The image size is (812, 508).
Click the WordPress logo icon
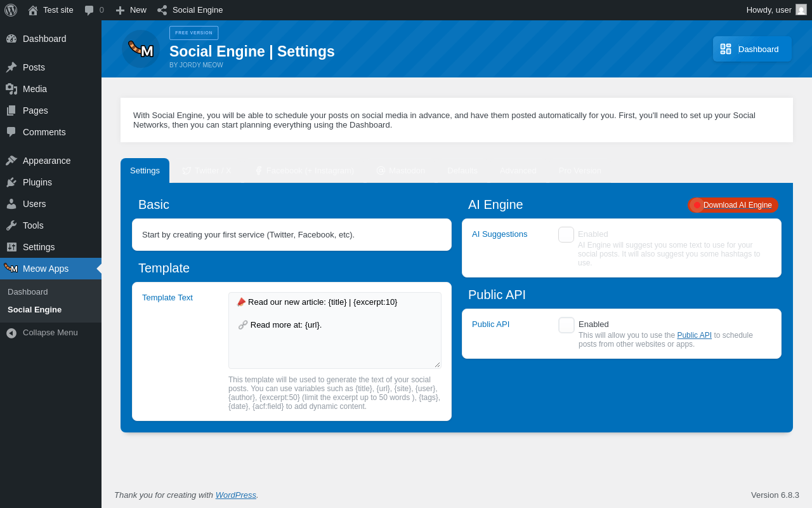(x=11, y=10)
